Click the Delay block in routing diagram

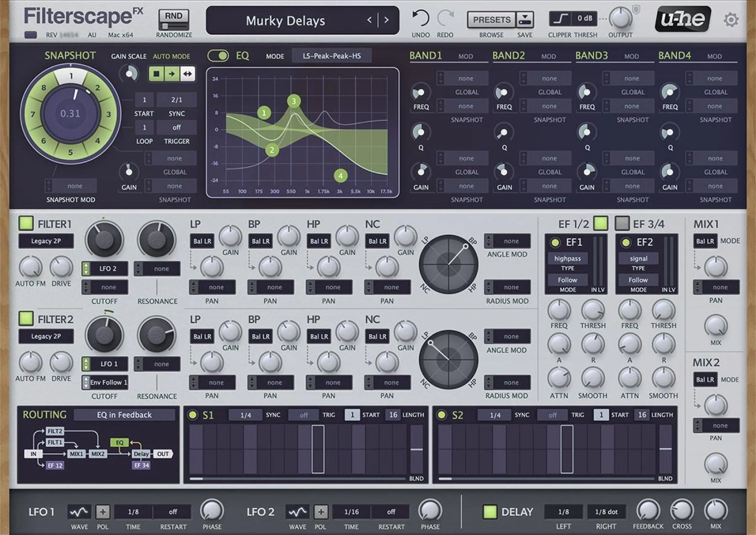pos(141,454)
